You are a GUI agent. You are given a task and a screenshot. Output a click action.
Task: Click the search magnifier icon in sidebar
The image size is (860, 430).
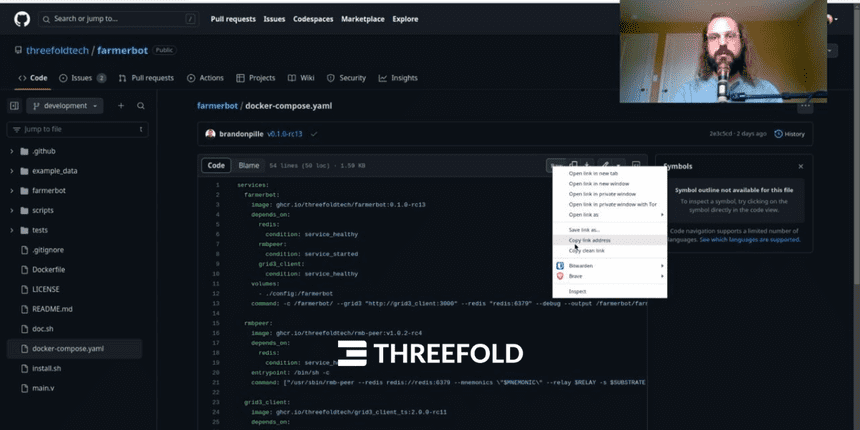pyautogui.click(x=141, y=106)
